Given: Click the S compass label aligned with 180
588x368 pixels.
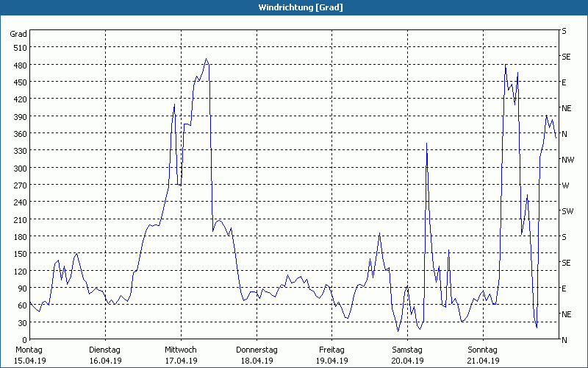Looking at the screenshot, I should 564,237.
